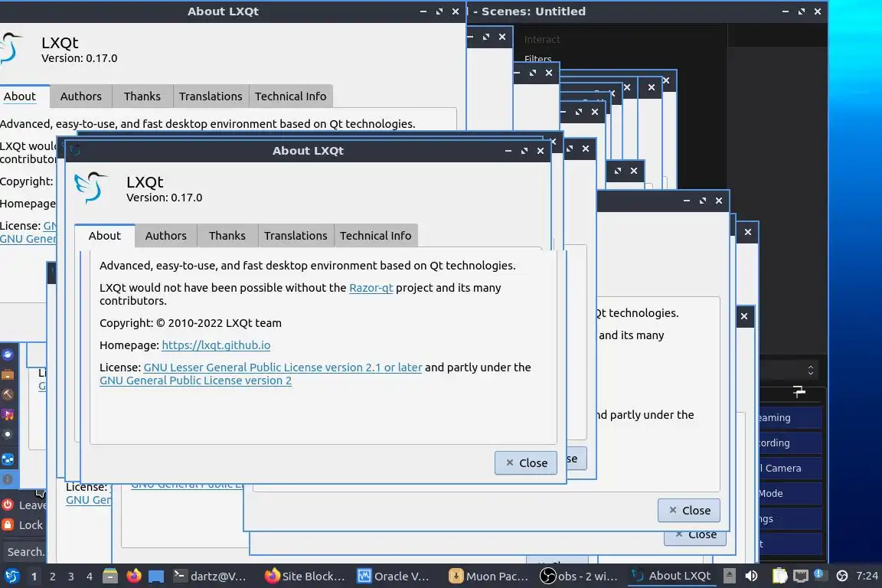Open GNU Lesser General Public License link

[x=283, y=367]
